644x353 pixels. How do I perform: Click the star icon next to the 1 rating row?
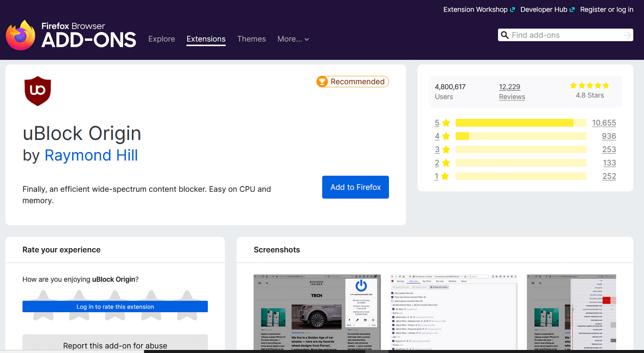445,176
